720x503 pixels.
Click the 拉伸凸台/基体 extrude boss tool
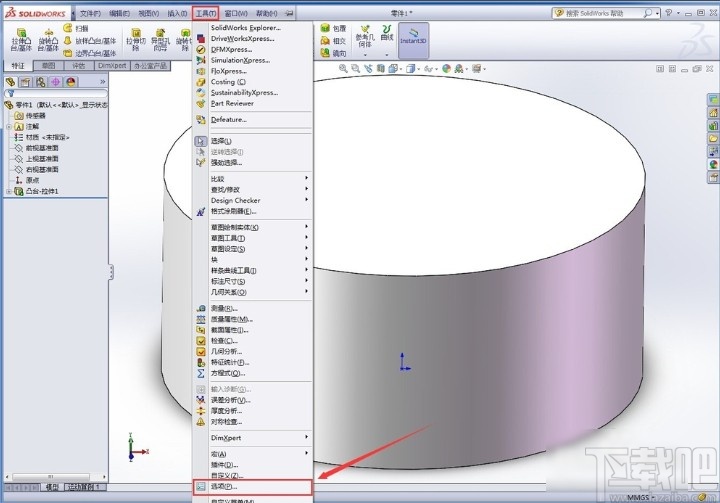tap(21, 40)
